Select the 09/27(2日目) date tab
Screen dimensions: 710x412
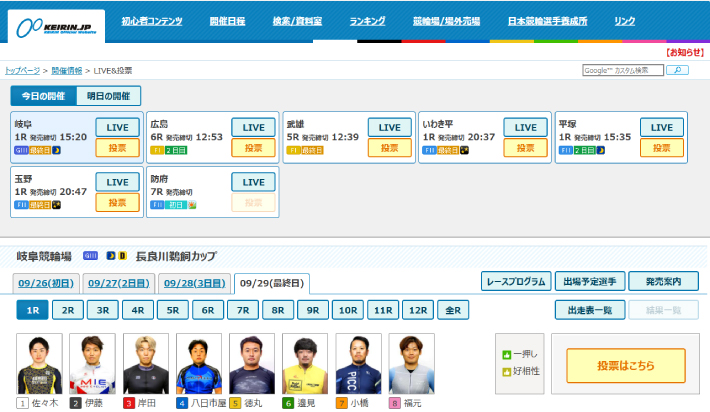[119, 283]
